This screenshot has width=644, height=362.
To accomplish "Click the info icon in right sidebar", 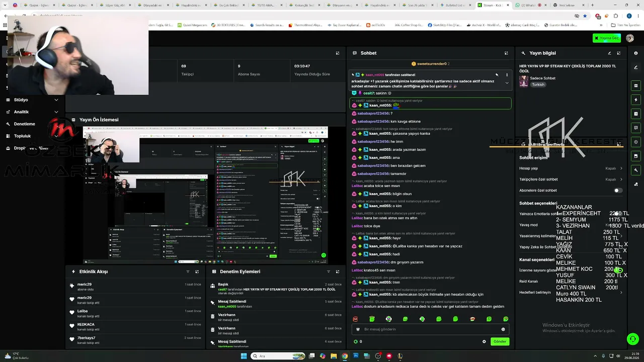I will pyautogui.click(x=636, y=53).
